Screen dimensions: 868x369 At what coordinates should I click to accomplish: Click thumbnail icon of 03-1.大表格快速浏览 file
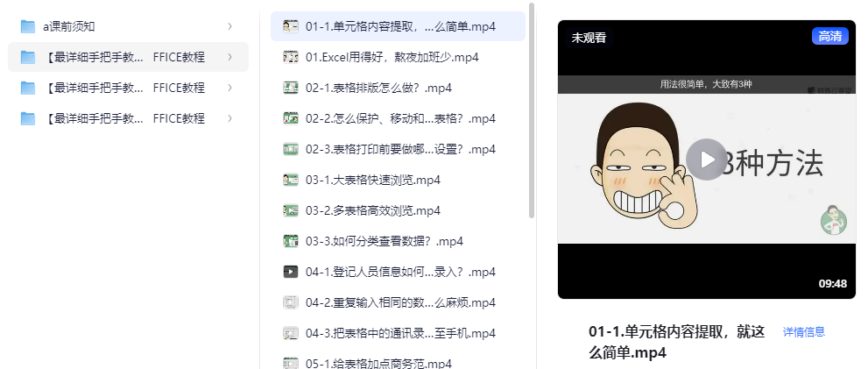291,180
